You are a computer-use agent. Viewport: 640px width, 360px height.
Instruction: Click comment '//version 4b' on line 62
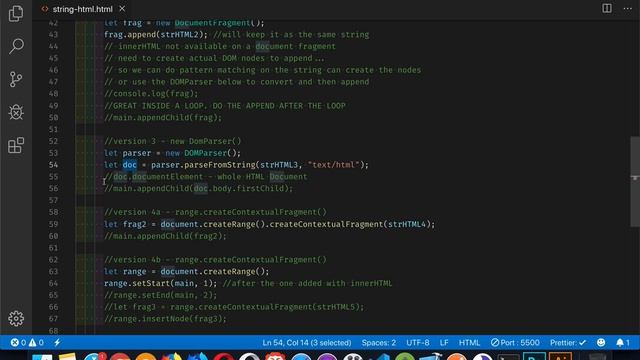132,260
